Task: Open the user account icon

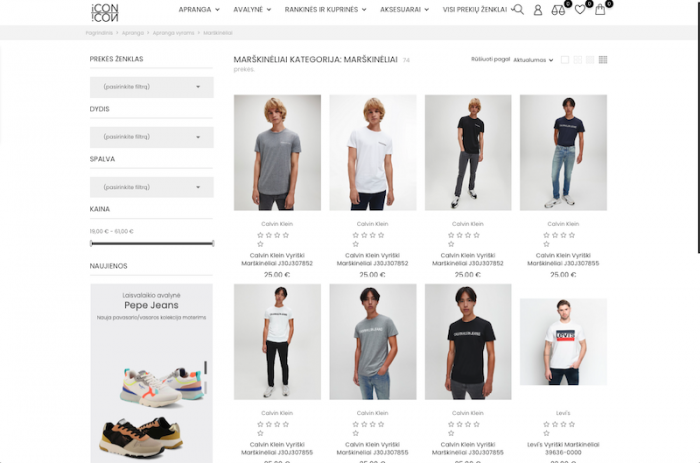Action: pos(538,10)
